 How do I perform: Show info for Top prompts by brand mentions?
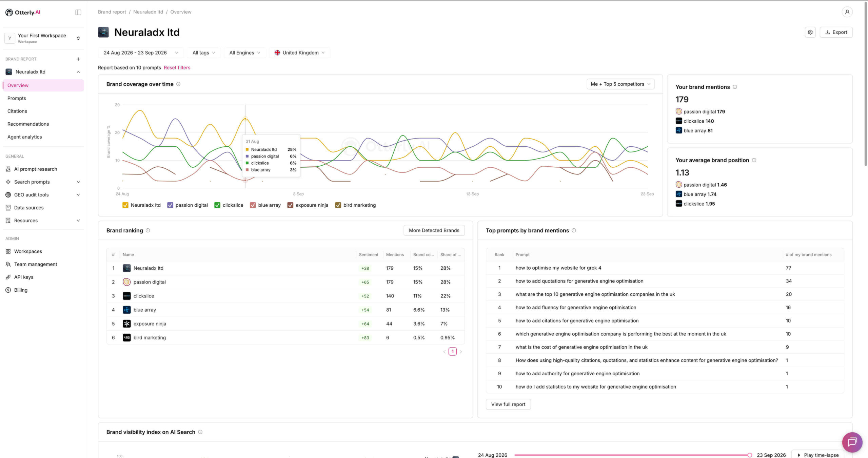pos(574,230)
